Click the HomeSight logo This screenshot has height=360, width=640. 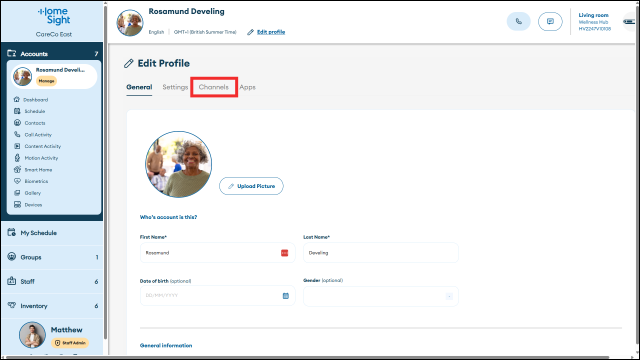[54, 16]
